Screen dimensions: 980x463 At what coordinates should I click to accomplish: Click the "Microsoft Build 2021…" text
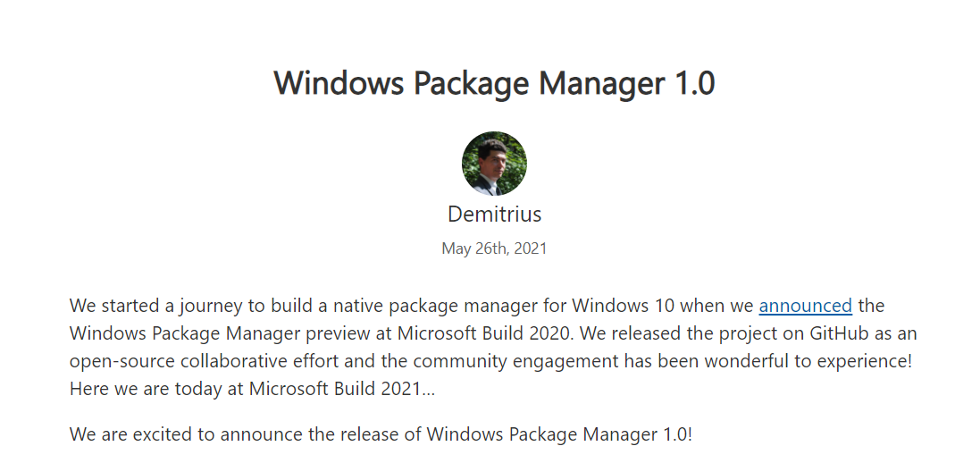[x=342, y=389]
